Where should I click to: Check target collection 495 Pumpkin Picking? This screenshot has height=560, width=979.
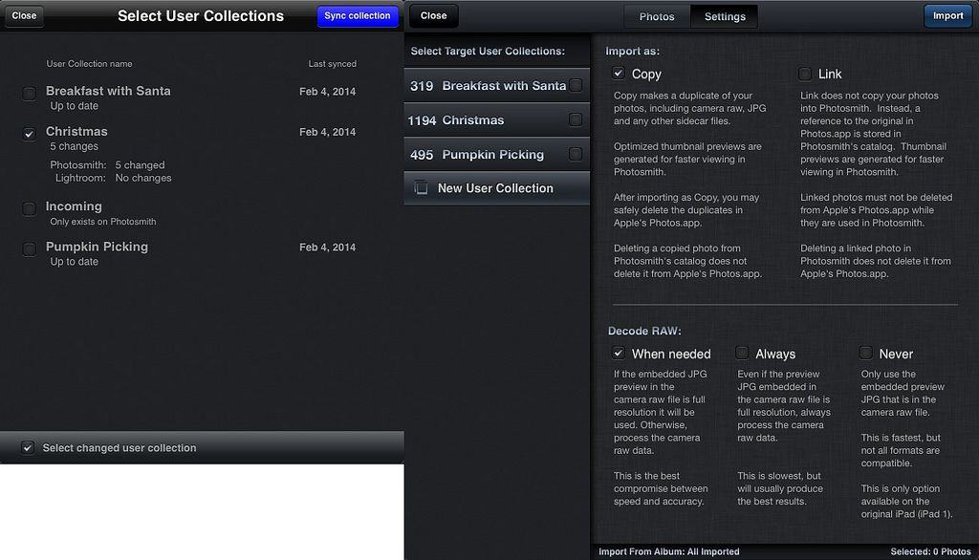576,154
